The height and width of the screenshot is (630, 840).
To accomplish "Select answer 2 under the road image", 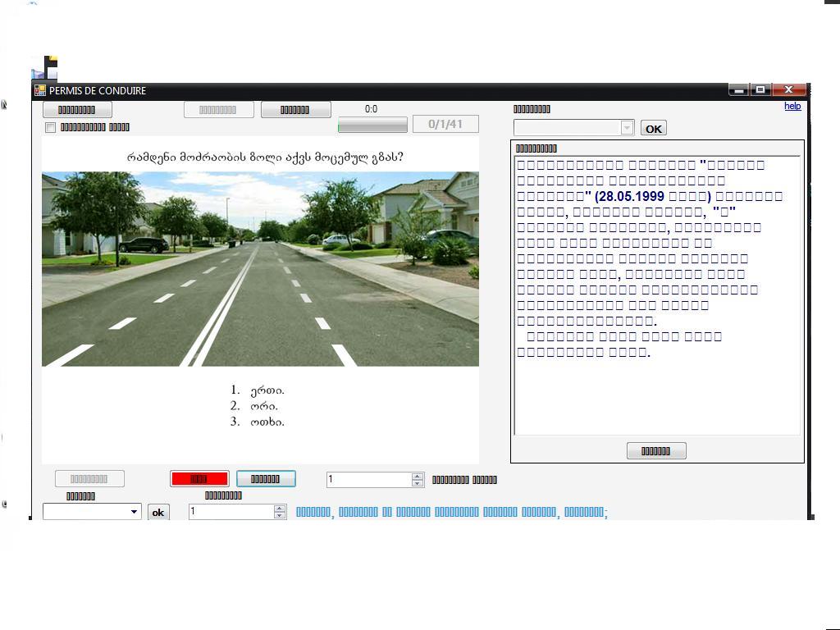I will coord(264,406).
